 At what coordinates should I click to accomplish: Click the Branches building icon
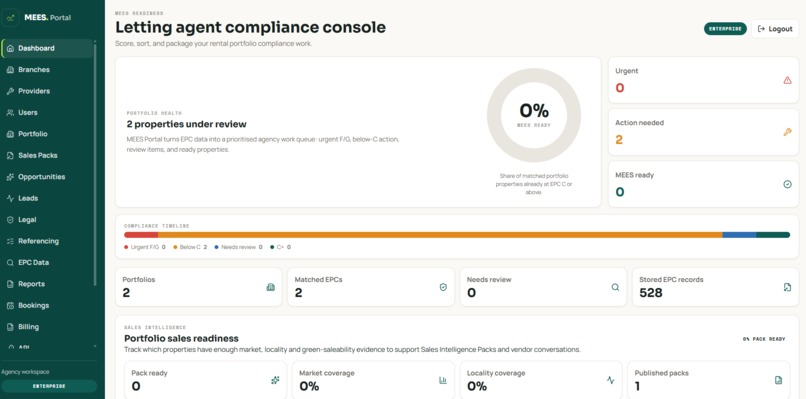10,70
